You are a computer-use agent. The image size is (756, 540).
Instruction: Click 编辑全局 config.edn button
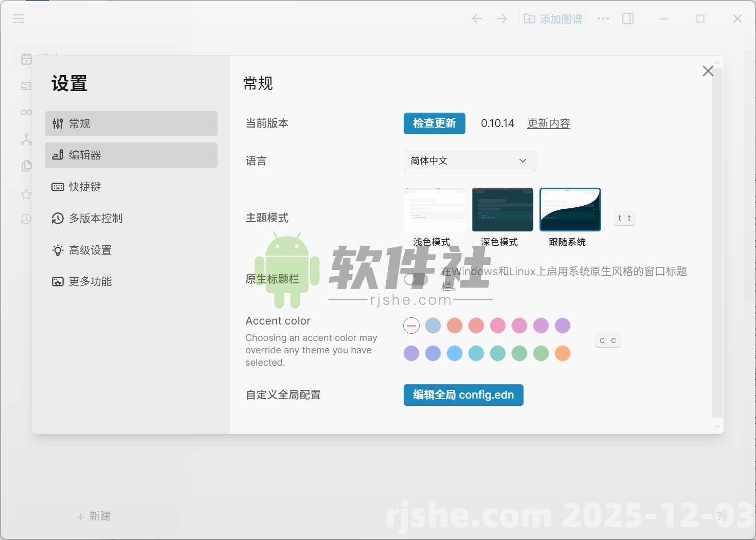[463, 395]
